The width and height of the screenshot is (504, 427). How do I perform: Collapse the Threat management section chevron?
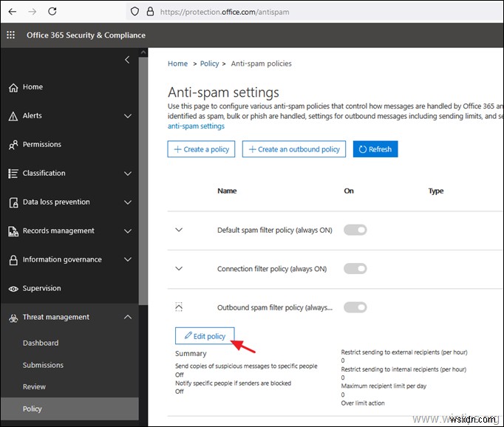(128, 317)
